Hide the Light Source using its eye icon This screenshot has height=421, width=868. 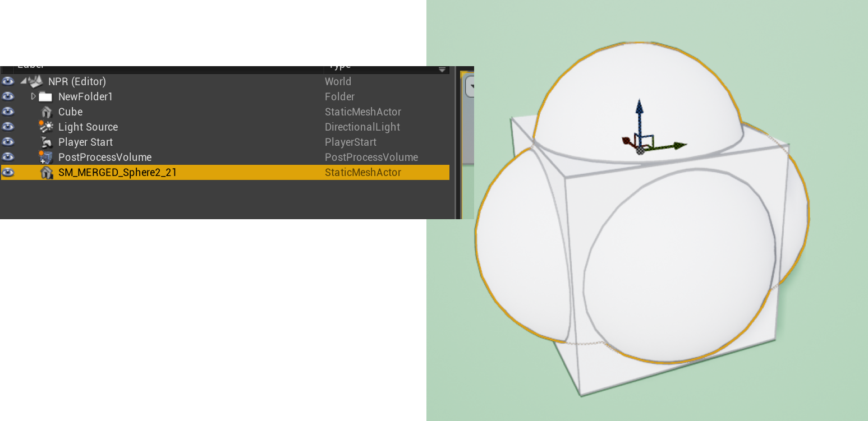click(8, 127)
